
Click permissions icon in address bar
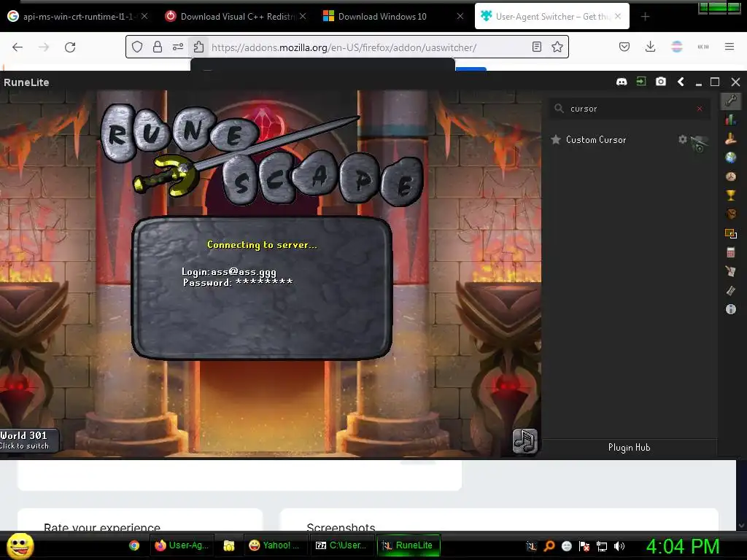tap(178, 47)
